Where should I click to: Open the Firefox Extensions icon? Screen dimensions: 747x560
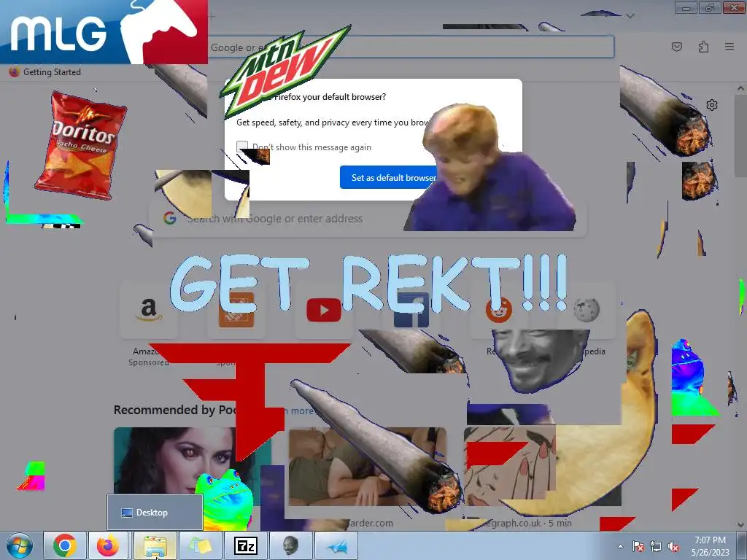click(x=703, y=47)
